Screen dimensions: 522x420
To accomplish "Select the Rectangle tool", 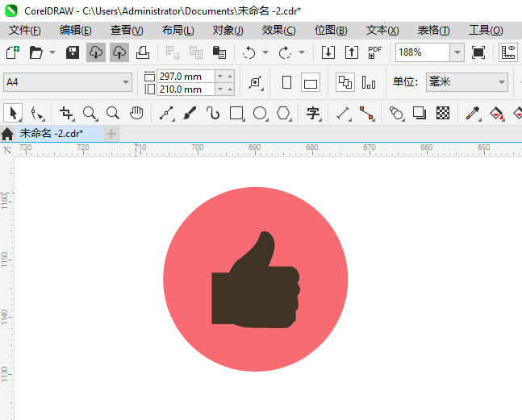I will pos(236,113).
